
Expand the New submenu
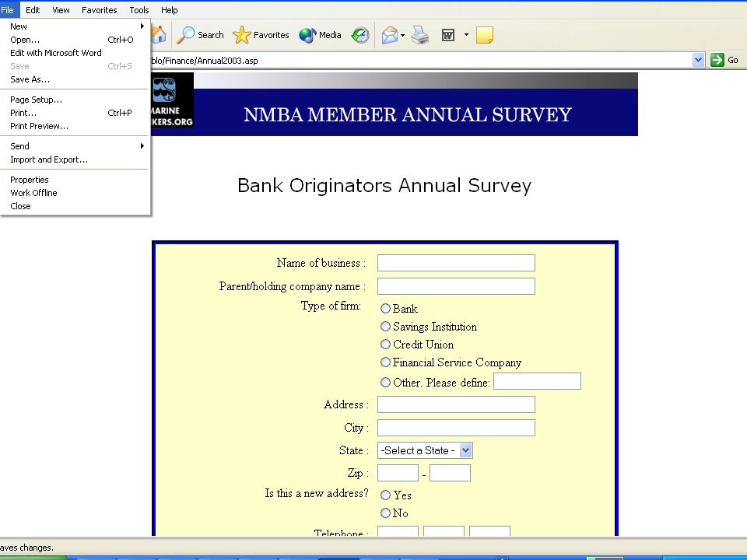pyautogui.click(x=76, y=26)
